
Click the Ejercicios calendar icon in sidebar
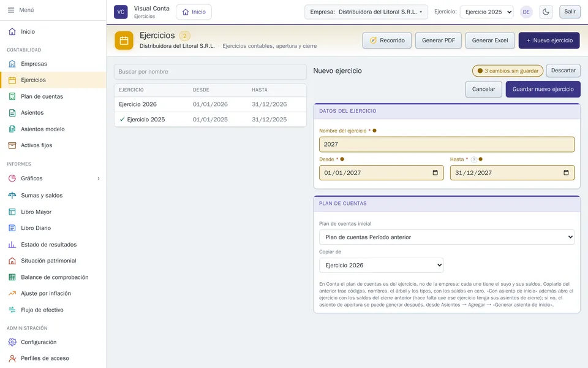tap(12, 80)
